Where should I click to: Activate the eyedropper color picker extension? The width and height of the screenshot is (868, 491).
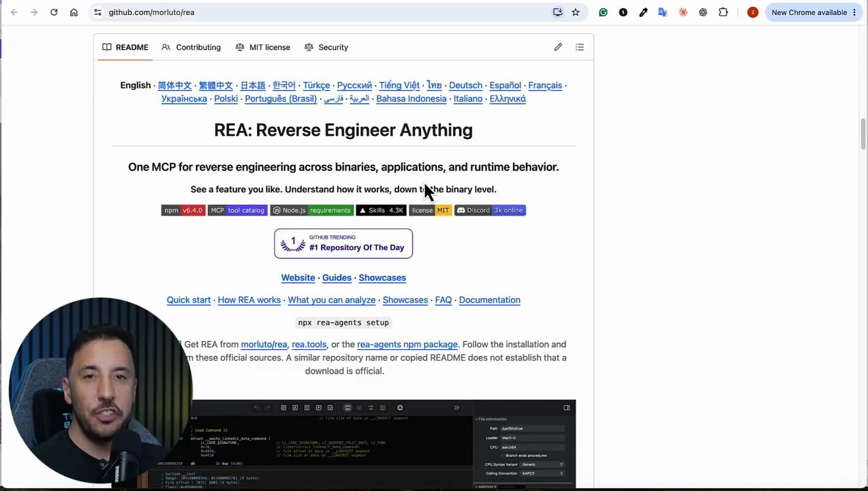pyautogui.click(x=643, y=12)
